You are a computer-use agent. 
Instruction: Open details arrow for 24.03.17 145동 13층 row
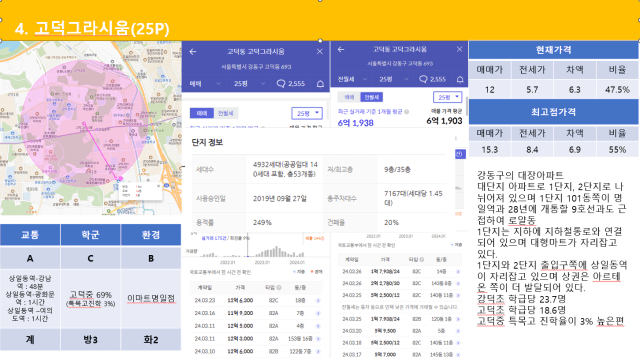tap(458, 354)
